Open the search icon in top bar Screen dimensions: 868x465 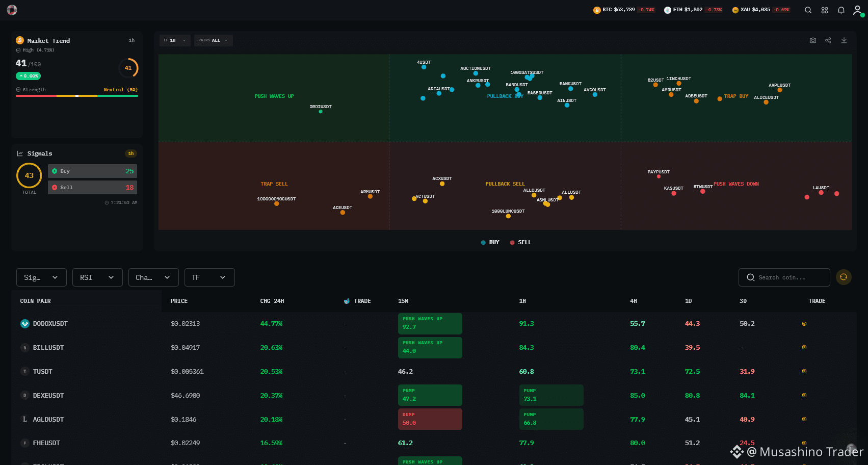(808, 10)
